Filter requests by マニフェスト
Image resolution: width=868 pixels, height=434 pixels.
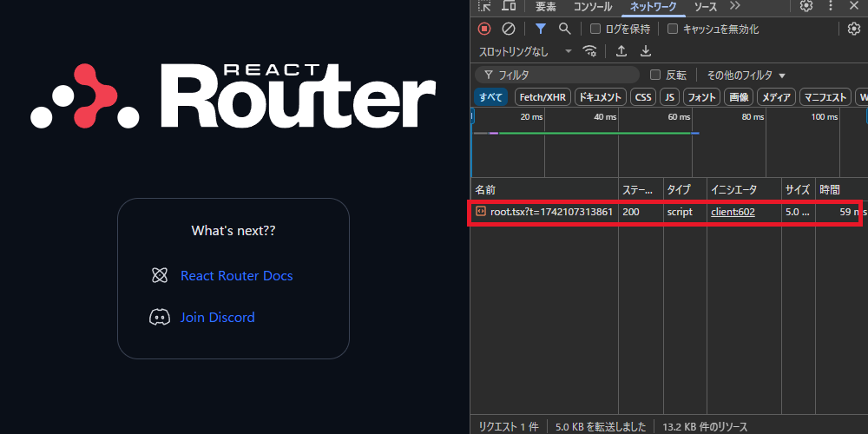point(825,97)
